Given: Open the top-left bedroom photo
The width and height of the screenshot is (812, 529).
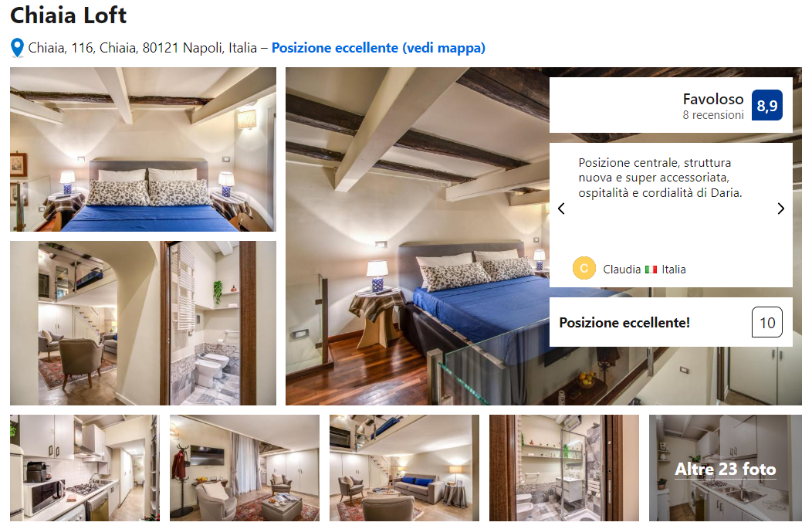Looking at the screenshot, I should click(143, 149).
